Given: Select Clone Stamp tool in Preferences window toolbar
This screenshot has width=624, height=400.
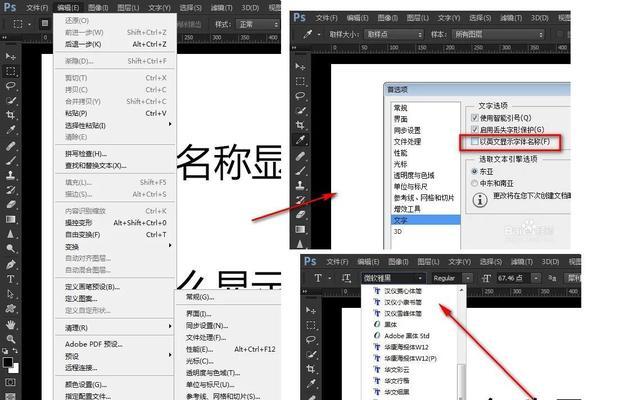Looking at the screenshot, I should (x=300, y=185).
